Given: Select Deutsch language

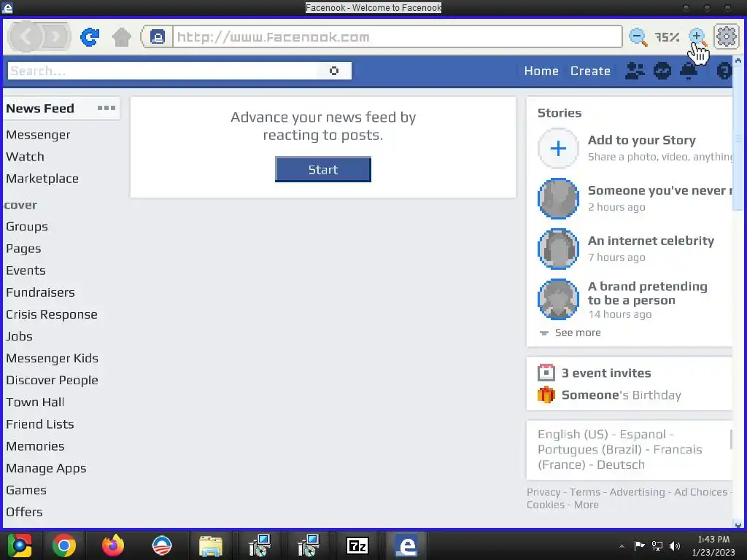Looking at the screenshot, I should click(x=621, y=464).
